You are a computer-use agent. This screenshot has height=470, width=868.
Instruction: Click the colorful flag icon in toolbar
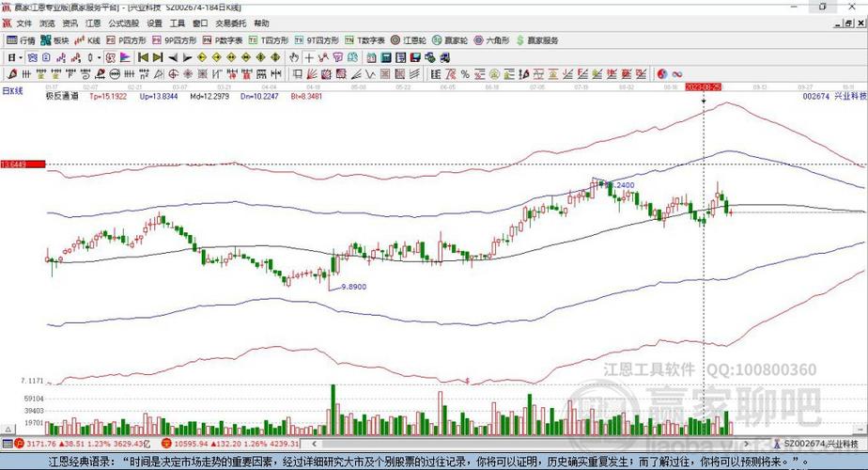tap(125, 57)
